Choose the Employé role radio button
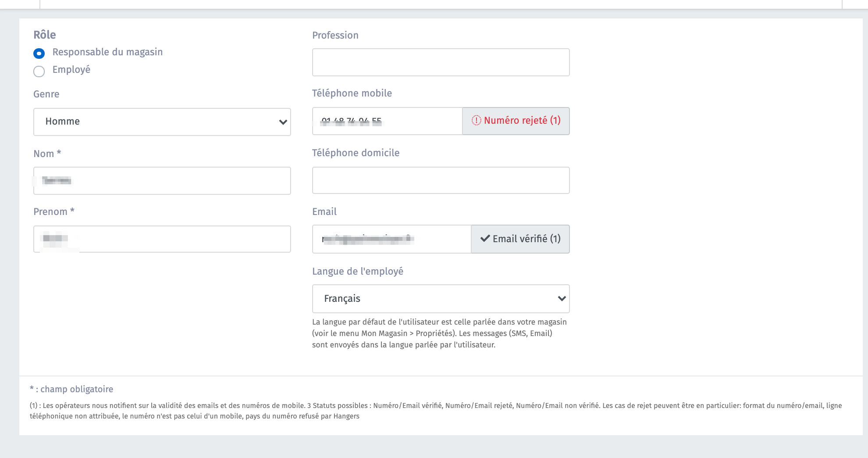 [x=39, y=72]
